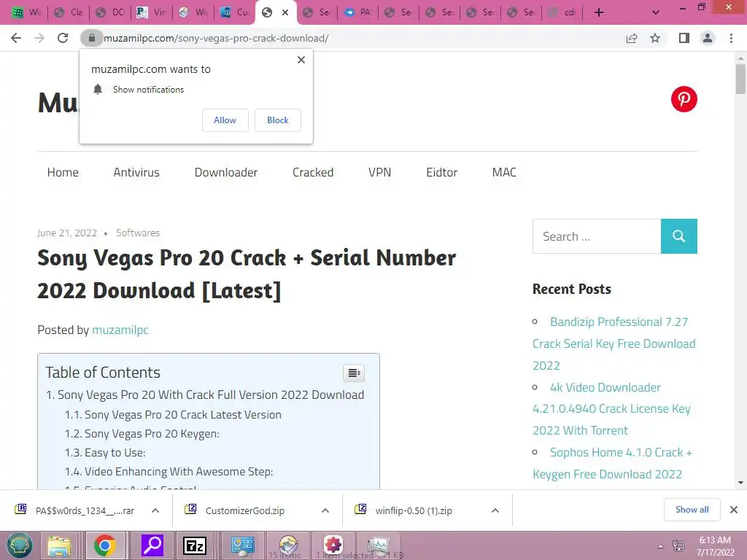This screenshot has height=560, width=747.
Task: Open the Softwares category link
Action: pos(138,233)
